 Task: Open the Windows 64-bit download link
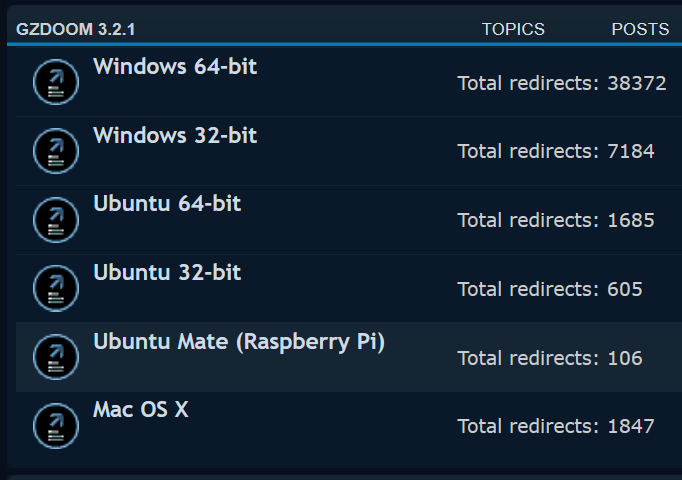[x=175, y=67]
